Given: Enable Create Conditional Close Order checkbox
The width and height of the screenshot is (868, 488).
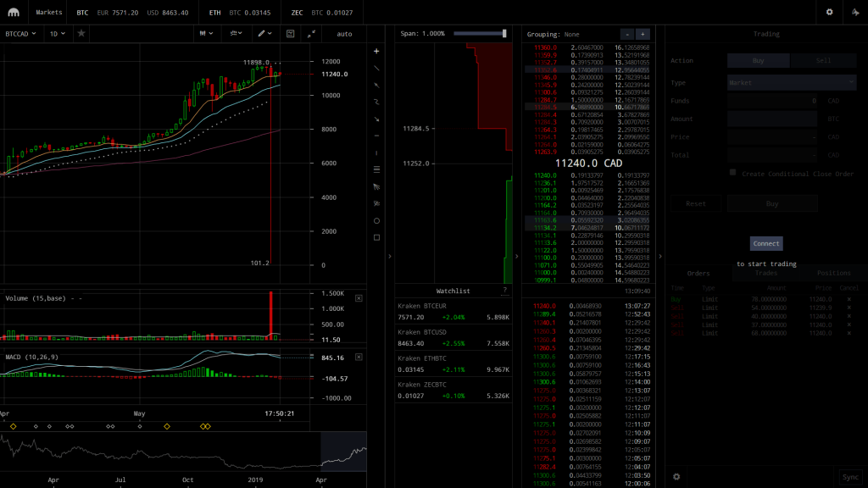Looking at the screenshot, I should pyautogui.click(x=733, y=173).
